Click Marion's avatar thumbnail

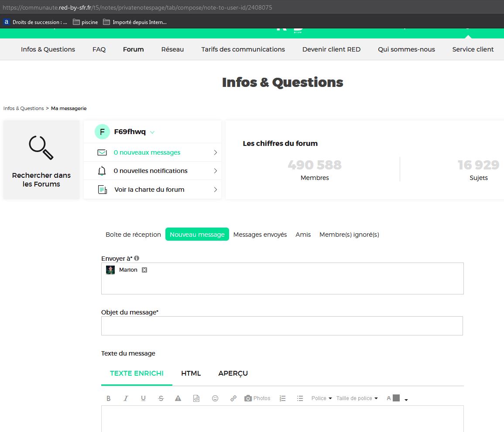click(110, 270)
